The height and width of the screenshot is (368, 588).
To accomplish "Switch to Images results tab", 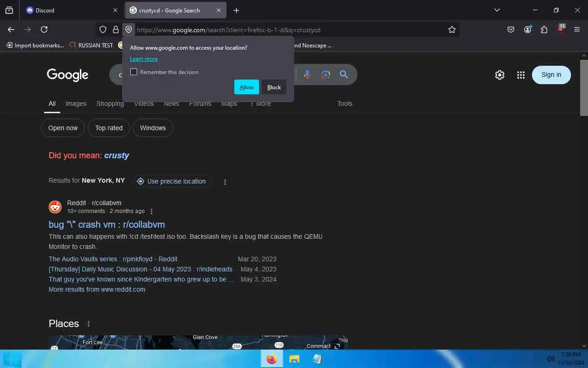I will (x=76, y=104).
